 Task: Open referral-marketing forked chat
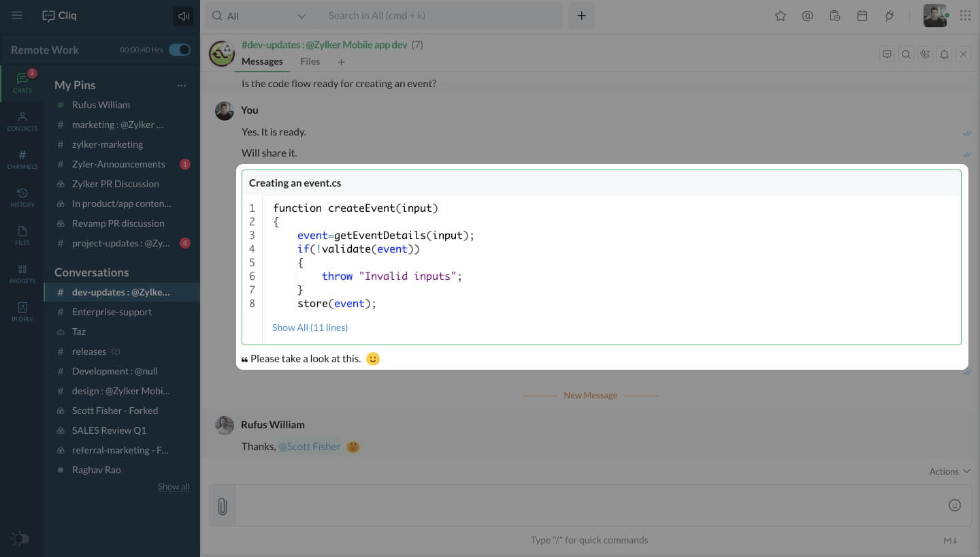coord(122,450)
